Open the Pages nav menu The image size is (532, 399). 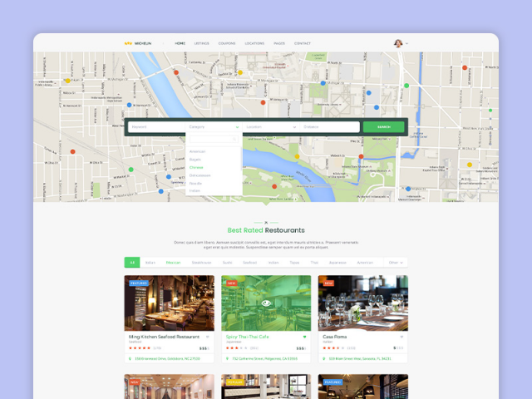(279, 43)
